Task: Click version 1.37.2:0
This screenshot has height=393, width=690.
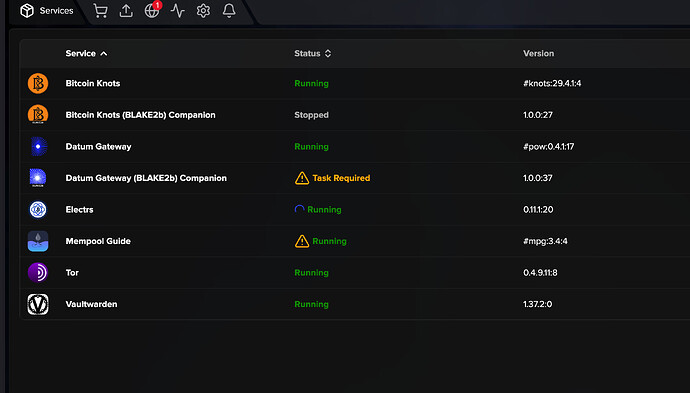Action: 537,304
